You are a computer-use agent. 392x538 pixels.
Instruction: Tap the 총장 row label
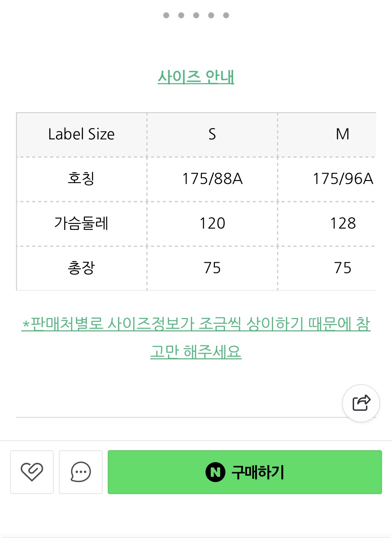[x=81, y=268]
